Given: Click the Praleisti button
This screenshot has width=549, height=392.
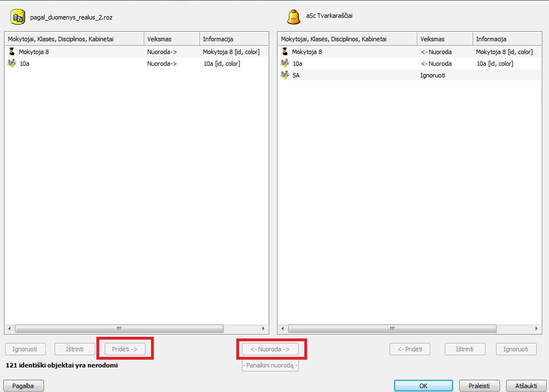Looking at the screenshot, I should 479,385.
